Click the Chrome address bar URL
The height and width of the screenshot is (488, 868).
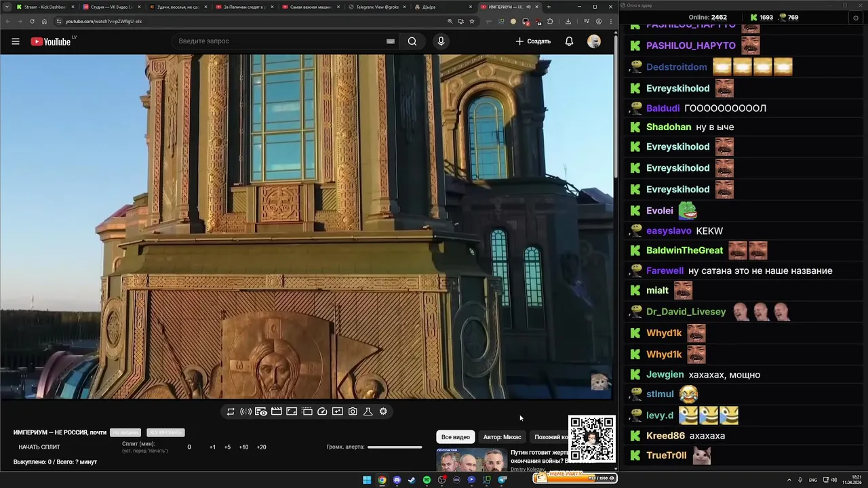point(104,21)
